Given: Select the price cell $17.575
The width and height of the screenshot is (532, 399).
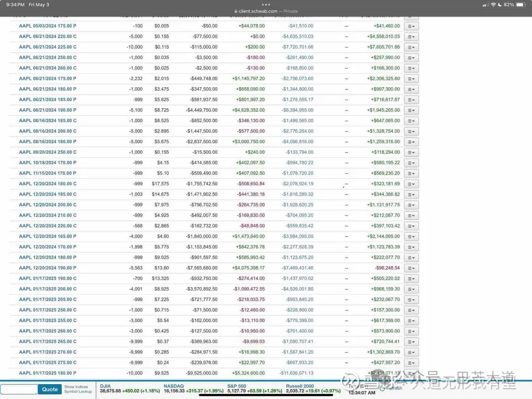Looking at the screenshot, I should (x=160, y=184).
